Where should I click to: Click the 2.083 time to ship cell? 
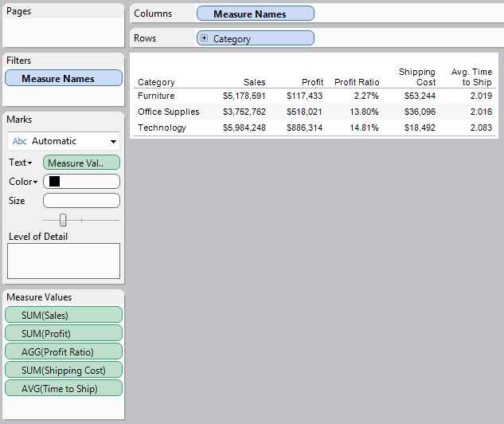point(481,128)
